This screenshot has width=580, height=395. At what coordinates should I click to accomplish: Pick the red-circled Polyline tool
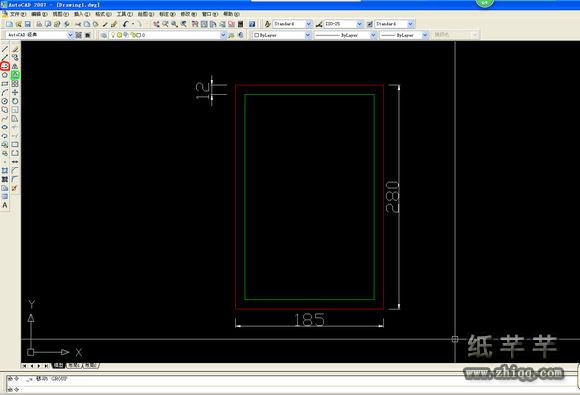[x=4, y=66]
